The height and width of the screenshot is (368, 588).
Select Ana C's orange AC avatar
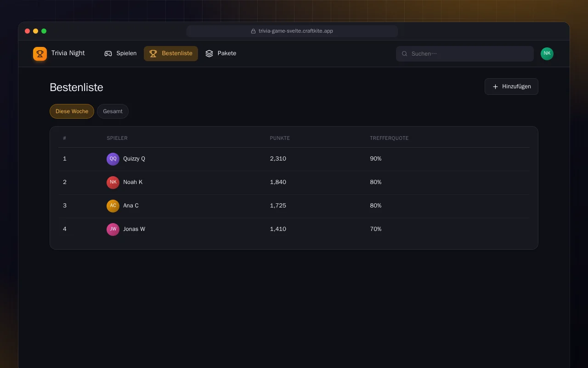coord(113,206)
